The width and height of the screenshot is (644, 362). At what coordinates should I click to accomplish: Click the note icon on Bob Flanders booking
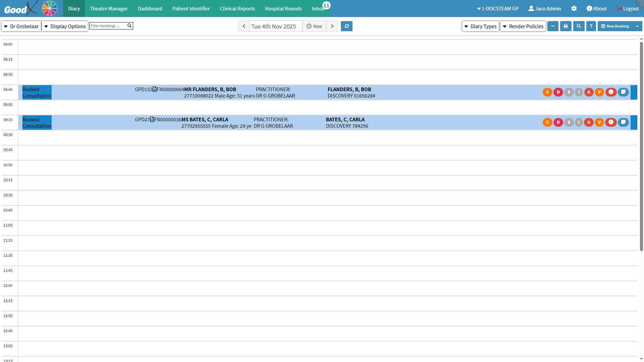pyautogui.click(x=623, y=92)
